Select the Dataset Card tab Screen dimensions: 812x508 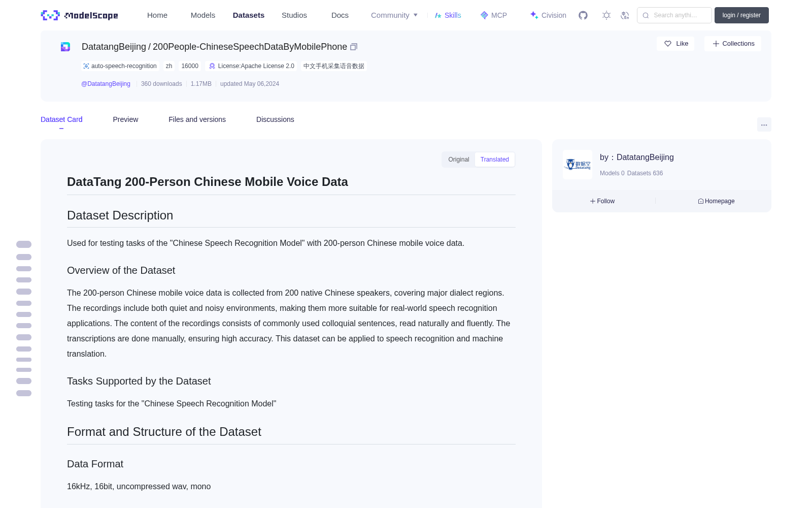click(x=61, y=119)
